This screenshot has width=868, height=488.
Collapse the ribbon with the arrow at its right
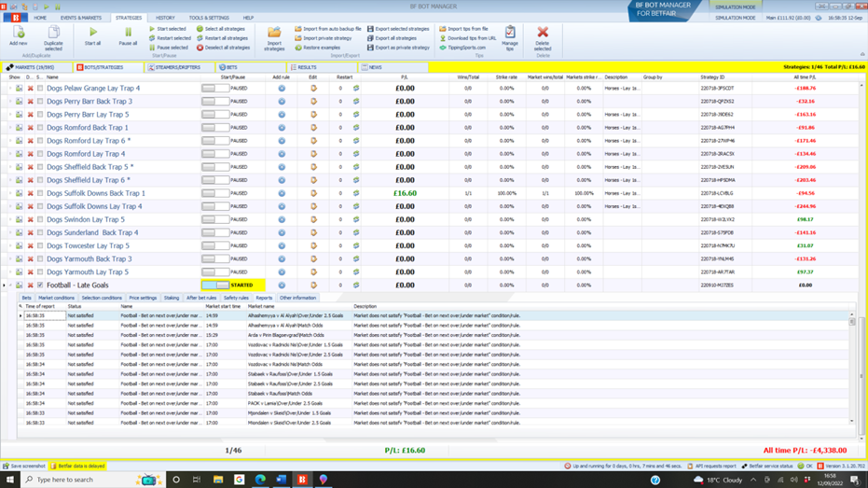click(x=861, y=54)
